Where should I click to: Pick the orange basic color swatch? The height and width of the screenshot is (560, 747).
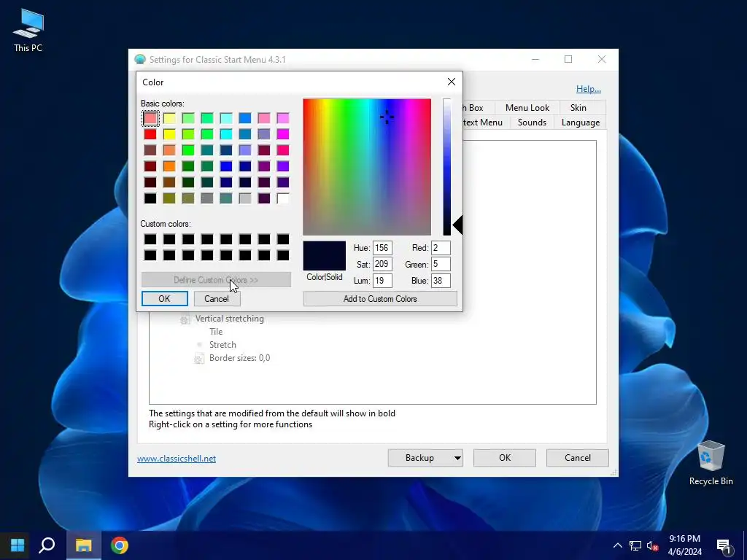[169, 166]
